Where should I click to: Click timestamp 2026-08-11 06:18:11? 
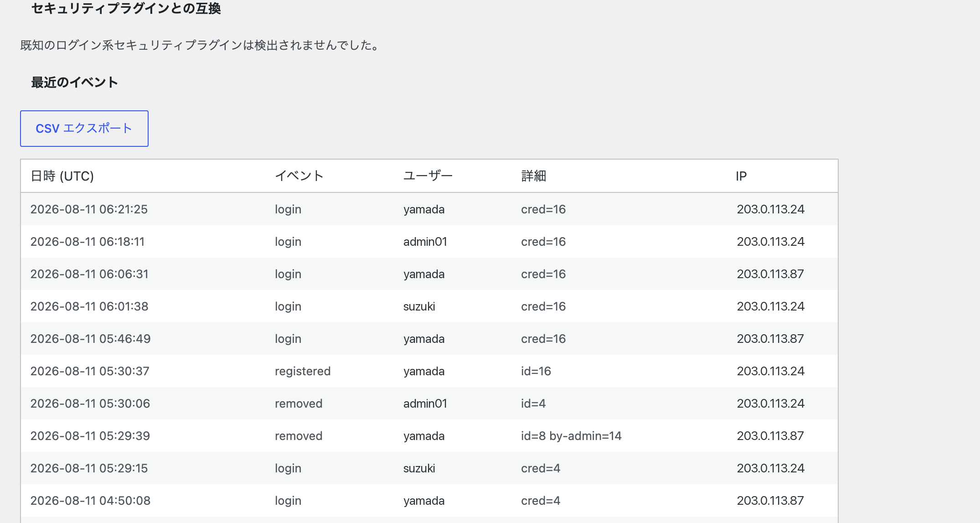point(88,242)
